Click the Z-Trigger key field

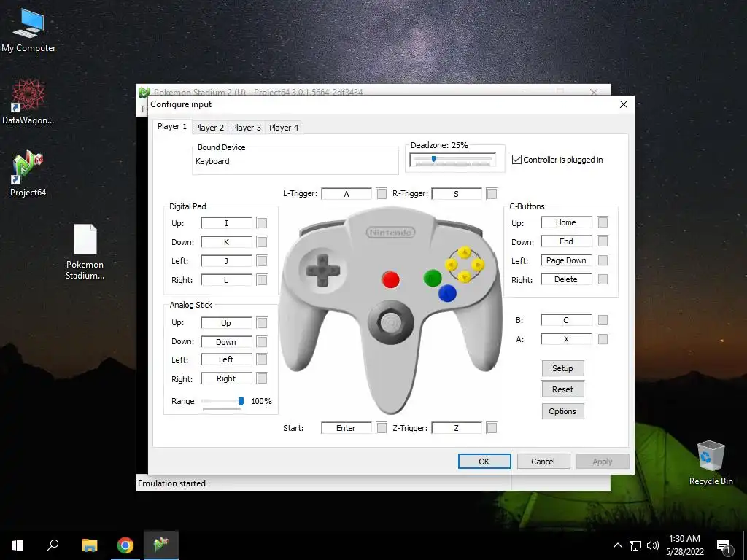(457, 428)
